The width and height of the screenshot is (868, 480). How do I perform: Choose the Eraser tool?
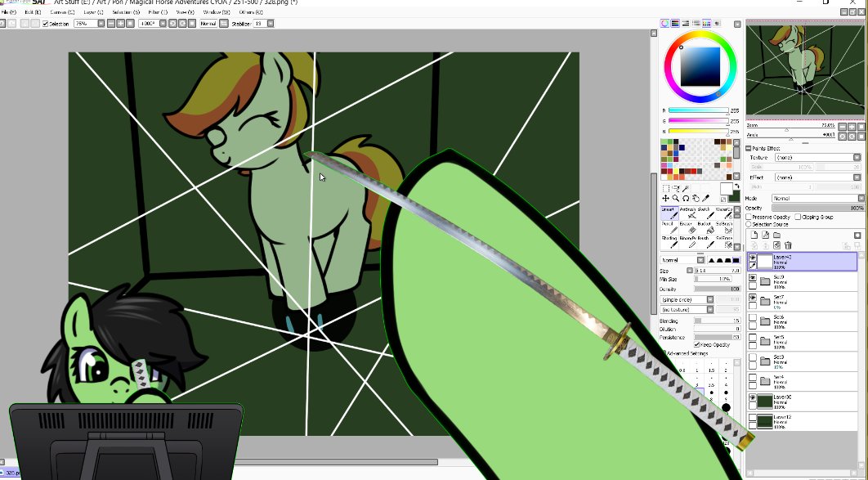pyautogui.click(x=687, y=227)
